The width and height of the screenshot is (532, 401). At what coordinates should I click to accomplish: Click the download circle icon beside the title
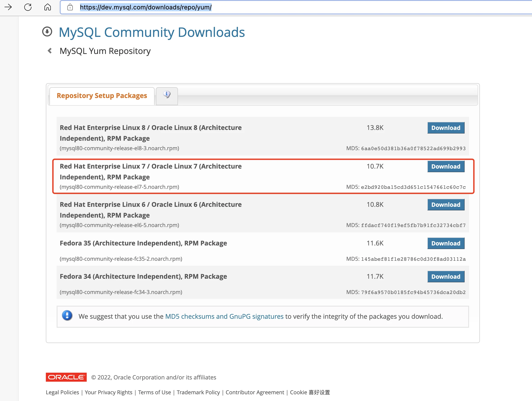pyautogui.click(x=47, y=31)
